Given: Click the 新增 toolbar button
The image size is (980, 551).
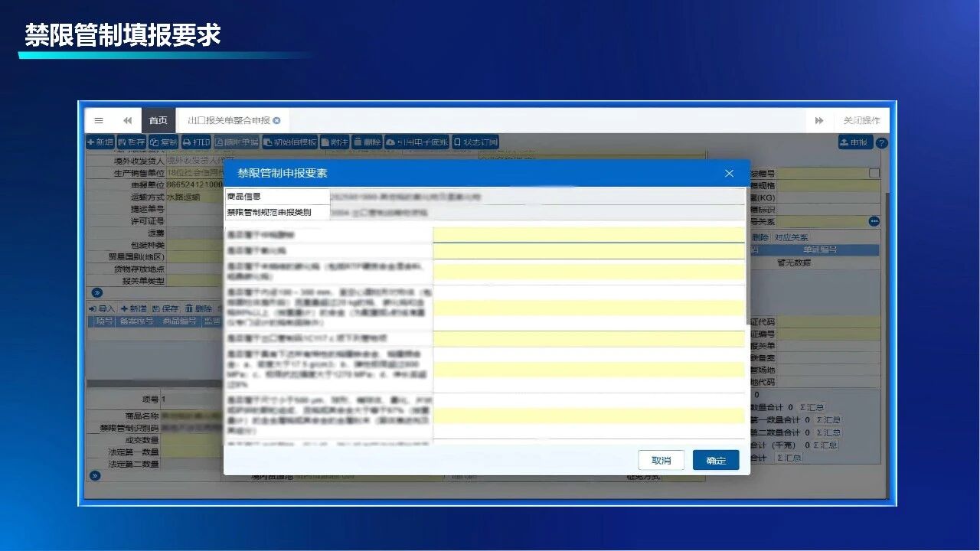Looking at the screenshot, I should click(100, 142).
